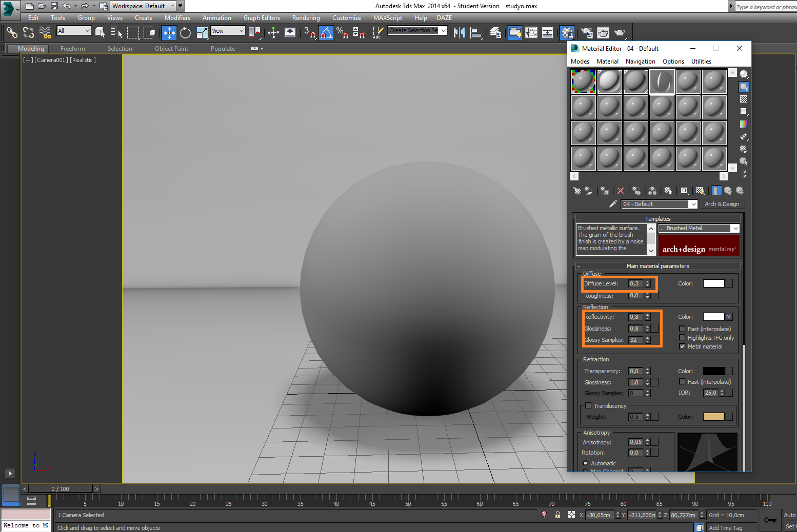
Task: Activate Bind to Space Warp tool
Action: 45,33
